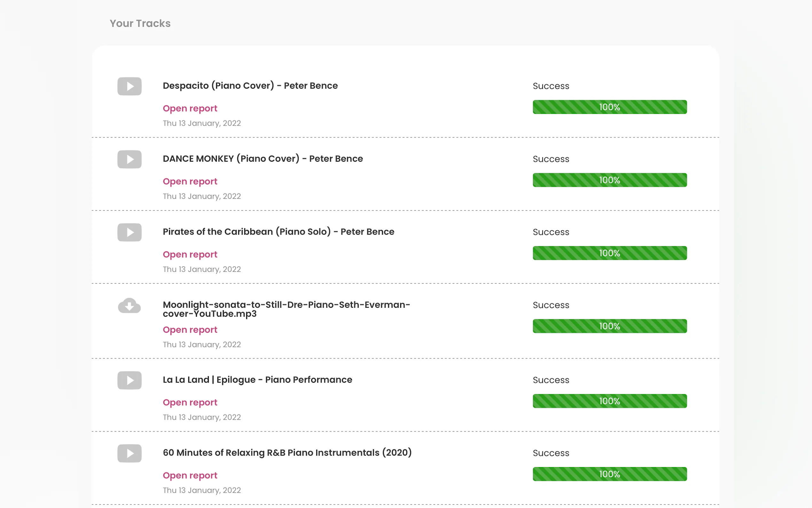
Task: Open report for DANCE MONKEY (Piano Cover)
Action: tap(190, 181)
